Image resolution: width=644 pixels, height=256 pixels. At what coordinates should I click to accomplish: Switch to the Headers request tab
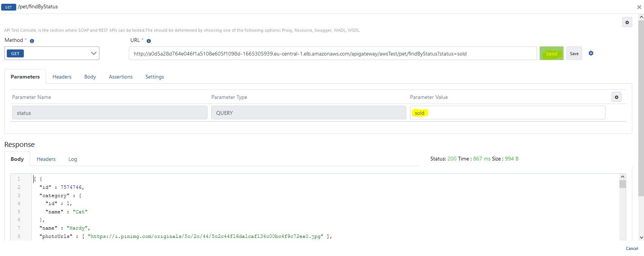tap(62, 77)
